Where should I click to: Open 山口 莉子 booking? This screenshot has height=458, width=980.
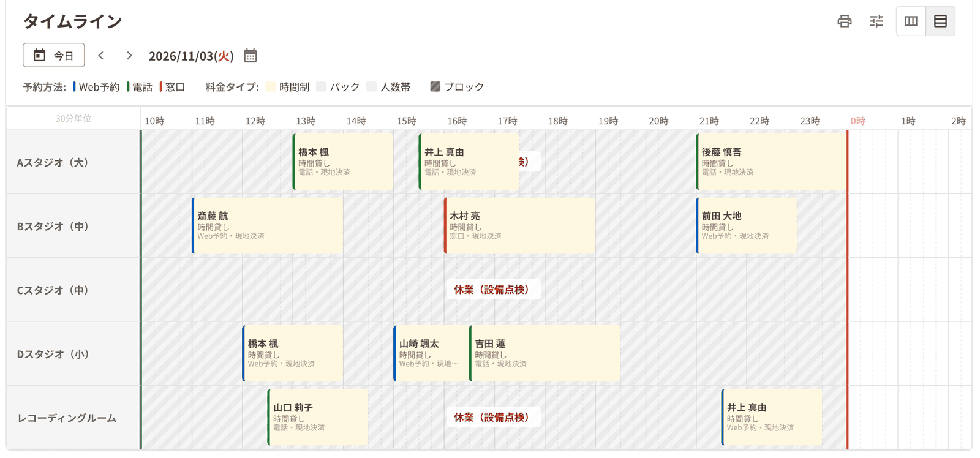tap(318, 417)
